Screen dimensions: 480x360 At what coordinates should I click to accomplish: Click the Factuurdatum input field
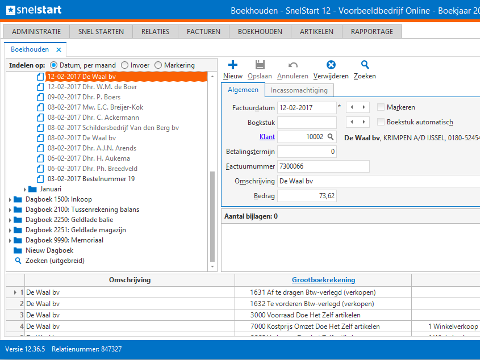[x=307, y=107]
